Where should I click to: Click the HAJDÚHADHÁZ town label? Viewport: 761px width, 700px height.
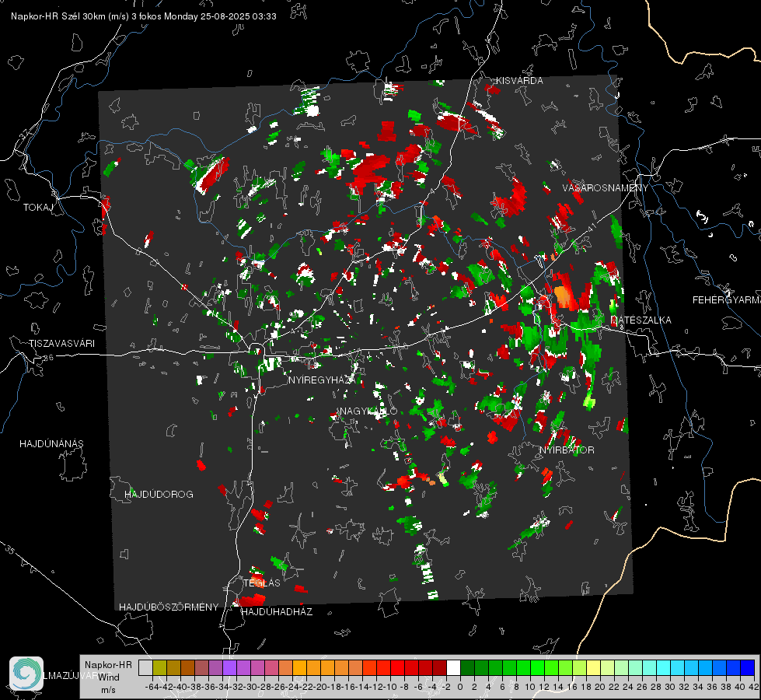[x=277, y=612]
